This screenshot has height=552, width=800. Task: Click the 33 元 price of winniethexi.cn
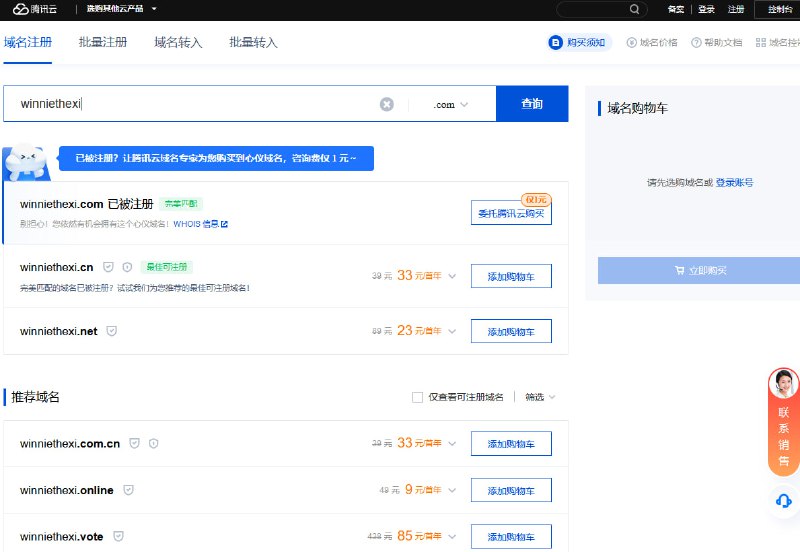point(419,275)
